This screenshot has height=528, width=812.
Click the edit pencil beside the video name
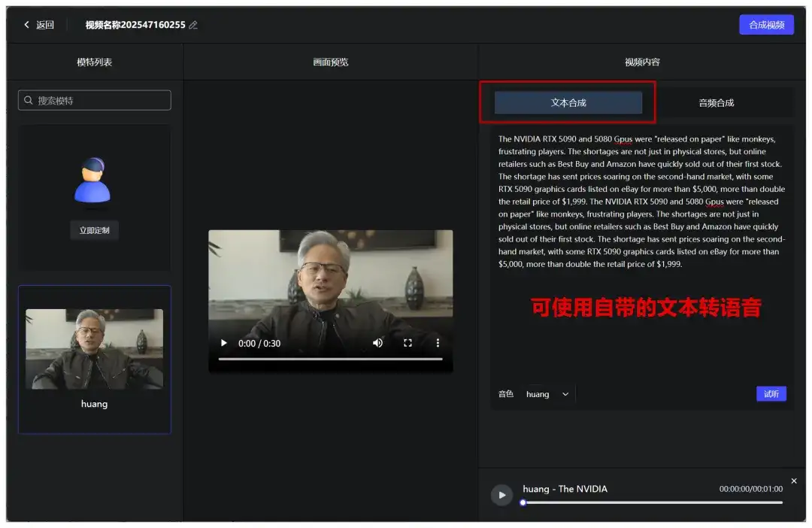(x=192, y=24)
